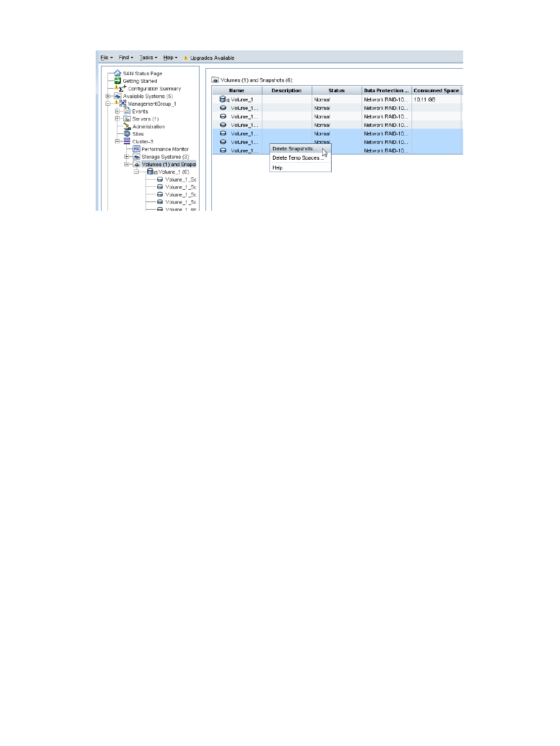Click the Upgrades Available link
560x746 pixels.
point(212,58)
